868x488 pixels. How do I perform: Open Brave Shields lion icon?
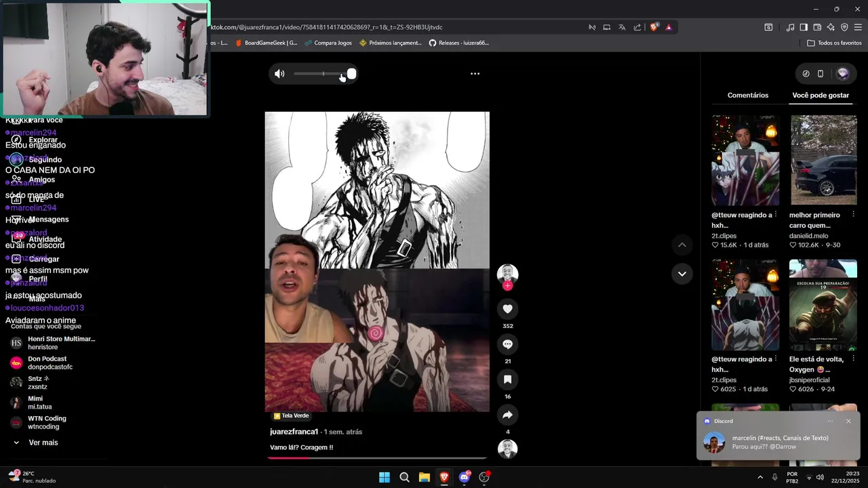(654, 27)
